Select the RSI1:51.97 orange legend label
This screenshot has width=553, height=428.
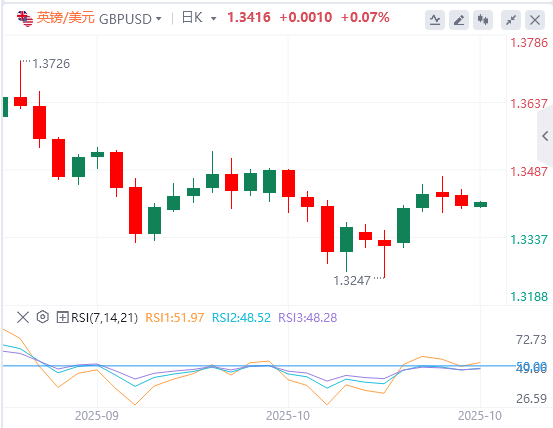pos(175,318)
